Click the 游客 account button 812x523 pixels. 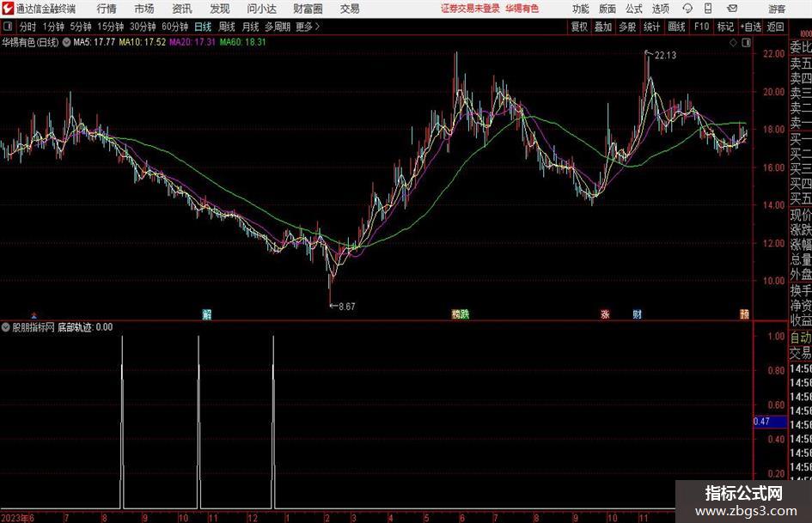(x=777, y=9)
